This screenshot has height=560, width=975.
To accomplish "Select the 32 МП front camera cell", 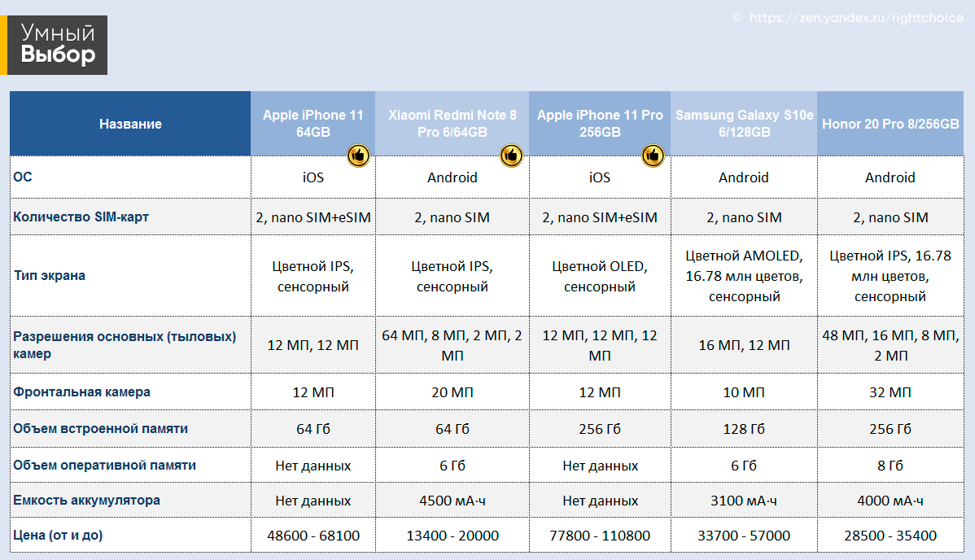I will click(x=890, y=392).
